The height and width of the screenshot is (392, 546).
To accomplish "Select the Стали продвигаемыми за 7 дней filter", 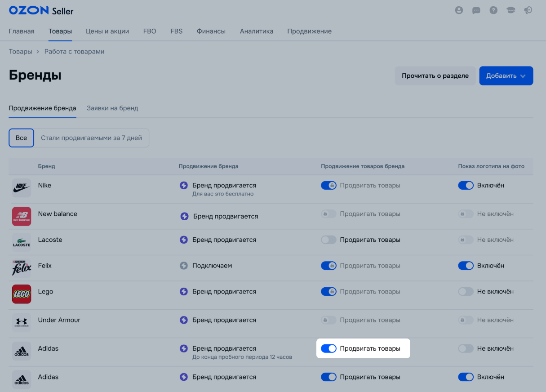I will tap(91, 138).
